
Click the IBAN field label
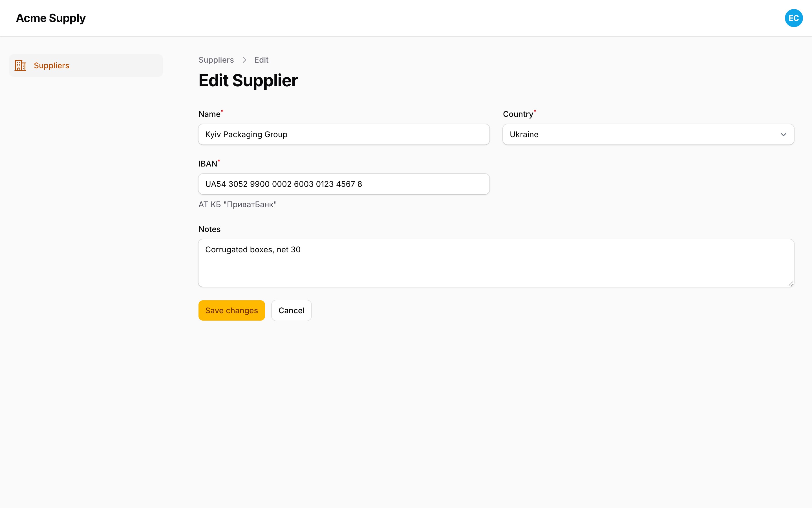(x=208, y=164)
